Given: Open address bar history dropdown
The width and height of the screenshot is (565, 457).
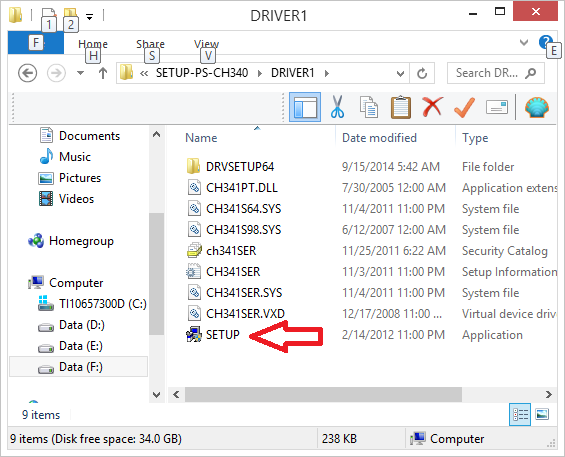Looking at the screenshot, I should pyautogui.click(x=400, y=74).
